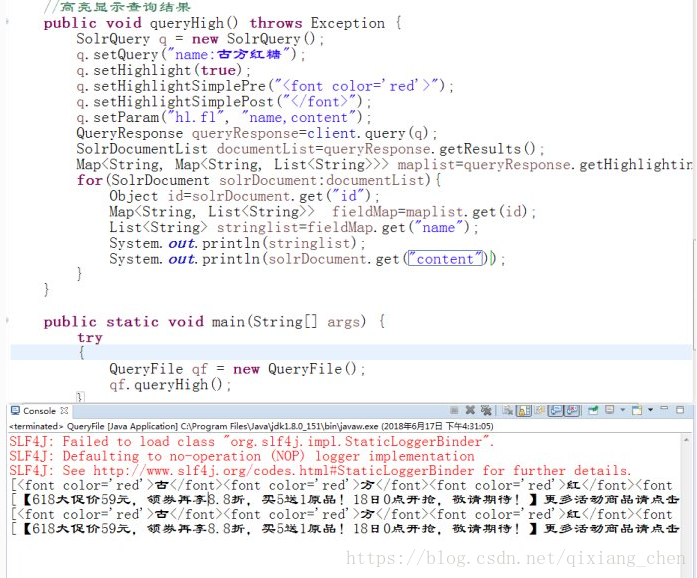Click the 'q.setParam("hl.fl"' line
The height and width of the screenshot is (578, 697).
(x=223, y=117)
